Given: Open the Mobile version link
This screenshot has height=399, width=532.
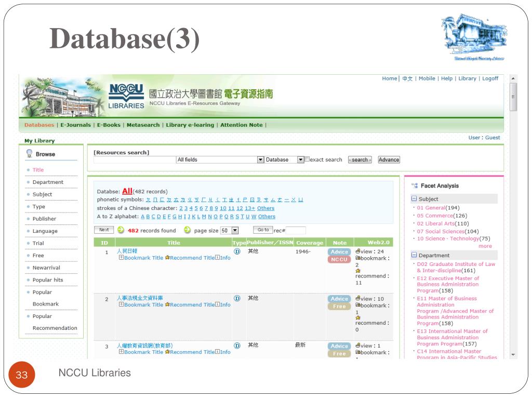Looking at the screenshot, I should (x=427, y=78).
